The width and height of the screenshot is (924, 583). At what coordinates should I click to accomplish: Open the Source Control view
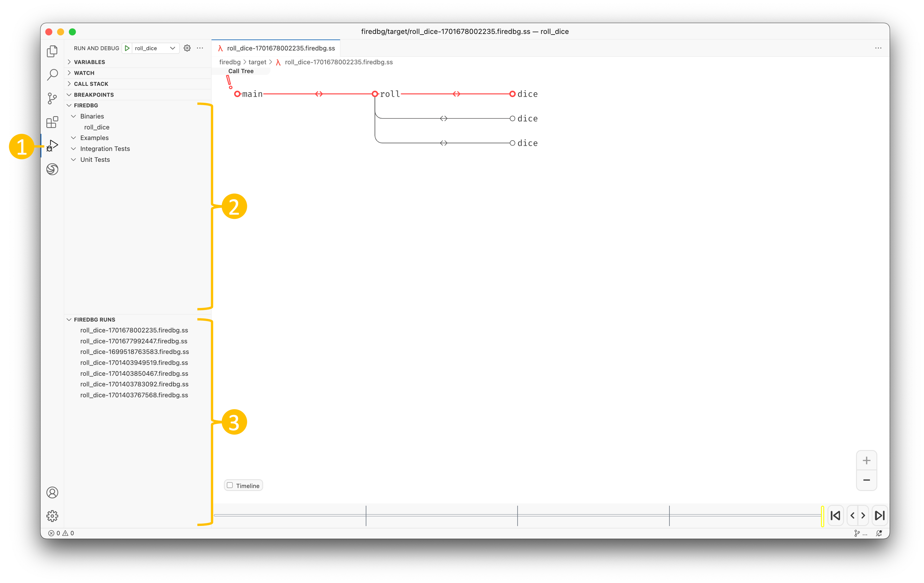[52, 99]
